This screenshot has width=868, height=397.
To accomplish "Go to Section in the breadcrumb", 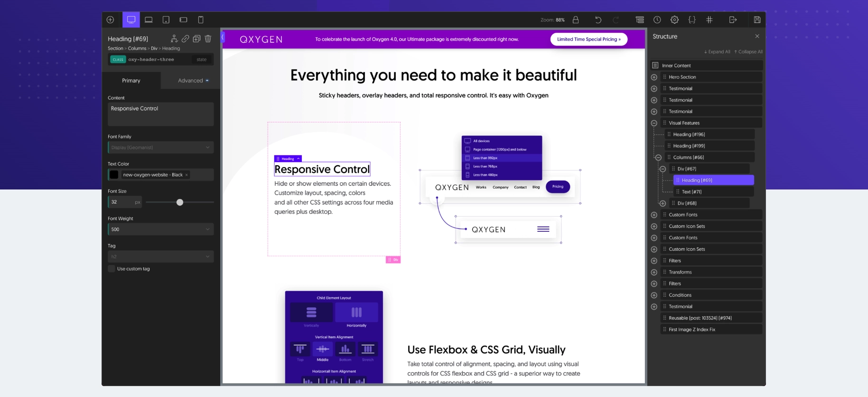I will tap(115, 48).
